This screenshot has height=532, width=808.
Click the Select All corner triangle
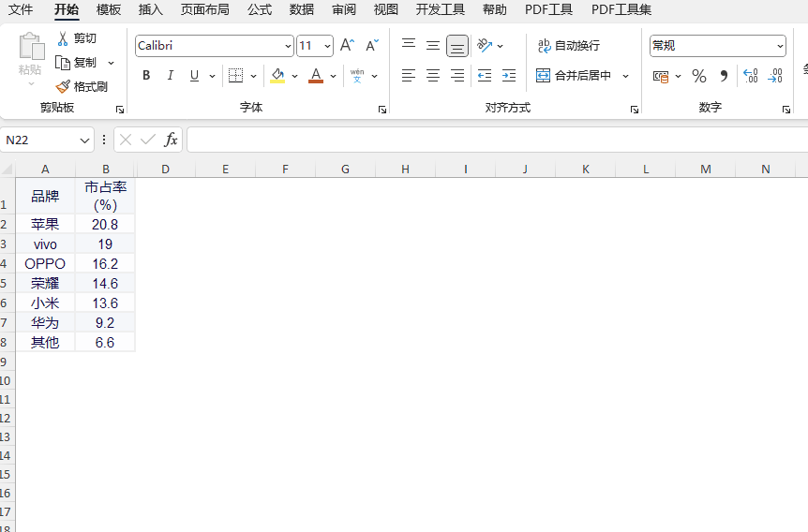[x=7, y=169]
